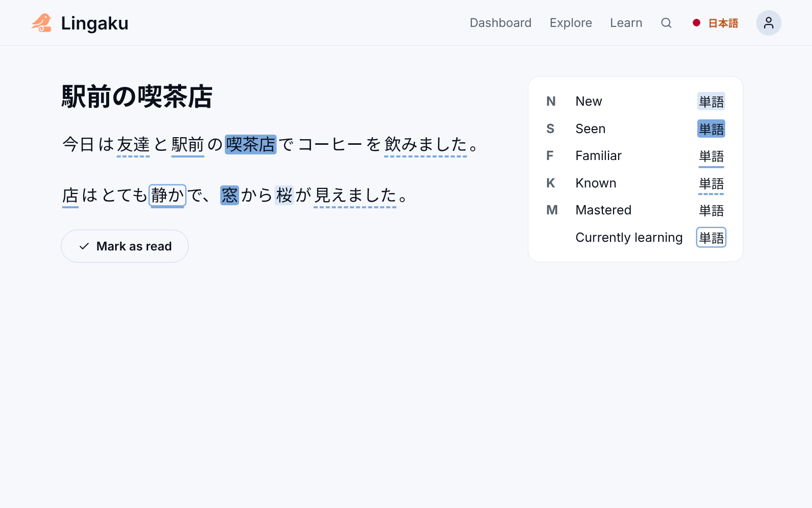Click the 単語 sample for New

point(712,102)
